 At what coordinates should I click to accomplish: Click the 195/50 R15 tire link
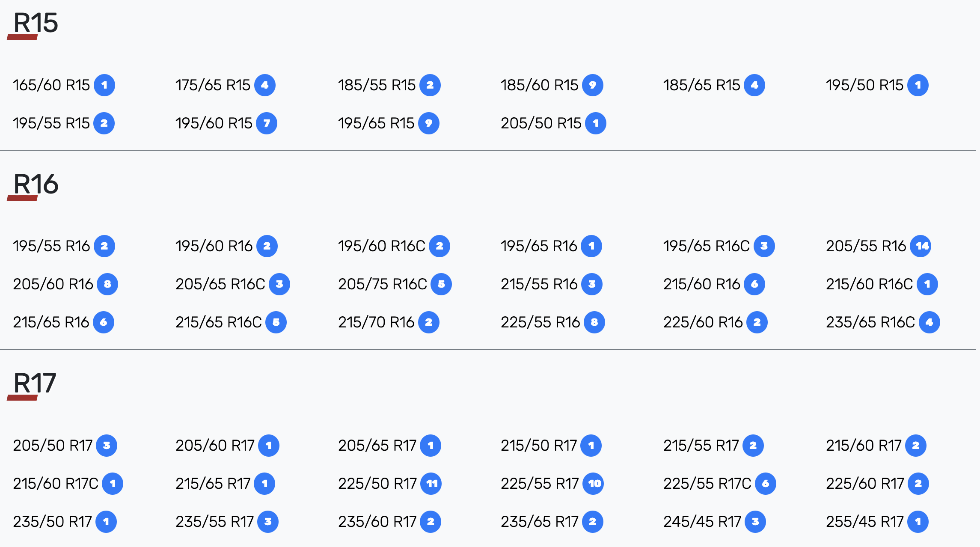pos(864,85)
